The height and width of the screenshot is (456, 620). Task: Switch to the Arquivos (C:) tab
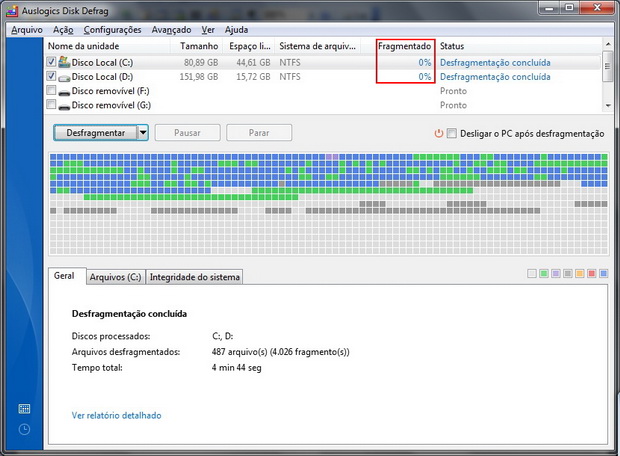(115, 277)
